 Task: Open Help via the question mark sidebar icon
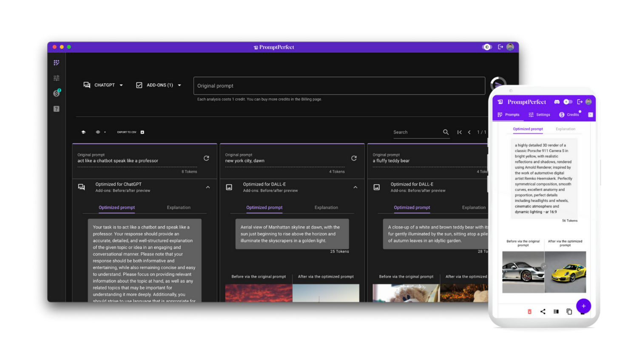tap(56, 108)
